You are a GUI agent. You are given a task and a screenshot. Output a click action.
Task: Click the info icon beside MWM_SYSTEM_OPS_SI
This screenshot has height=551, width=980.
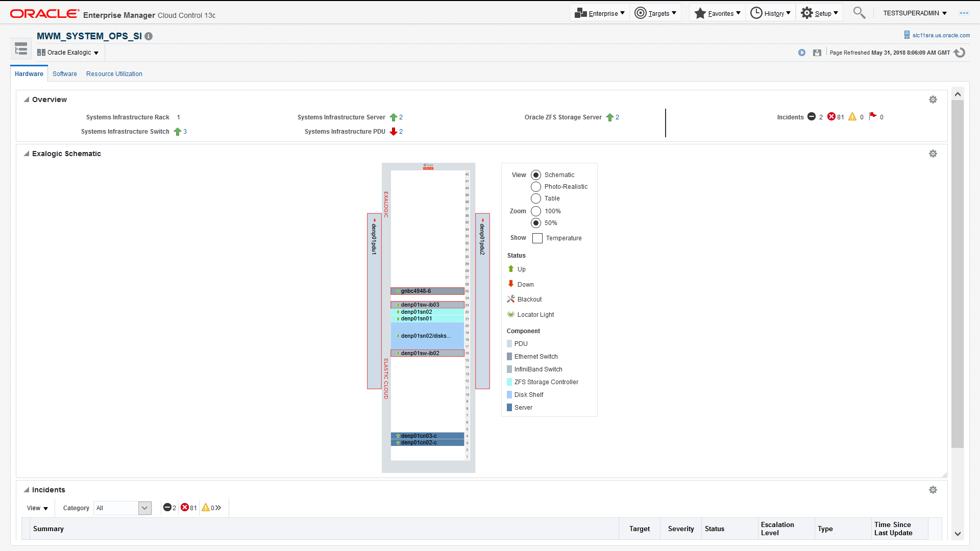point(149,36)
